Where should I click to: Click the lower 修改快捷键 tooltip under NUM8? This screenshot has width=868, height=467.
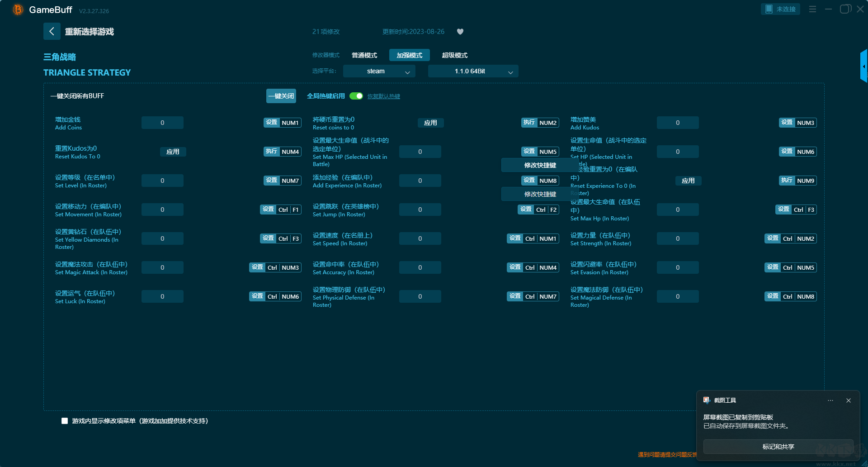(x=540, y=194)
